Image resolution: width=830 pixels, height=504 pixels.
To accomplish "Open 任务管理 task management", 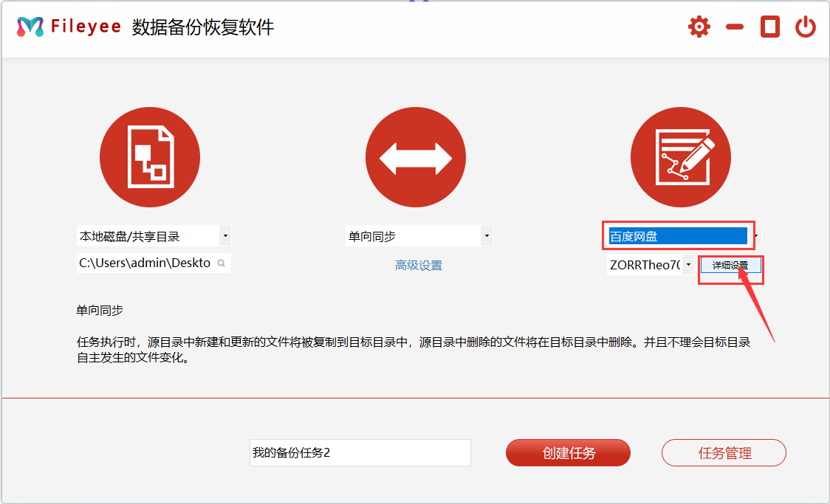I will (x=724, y=453).
